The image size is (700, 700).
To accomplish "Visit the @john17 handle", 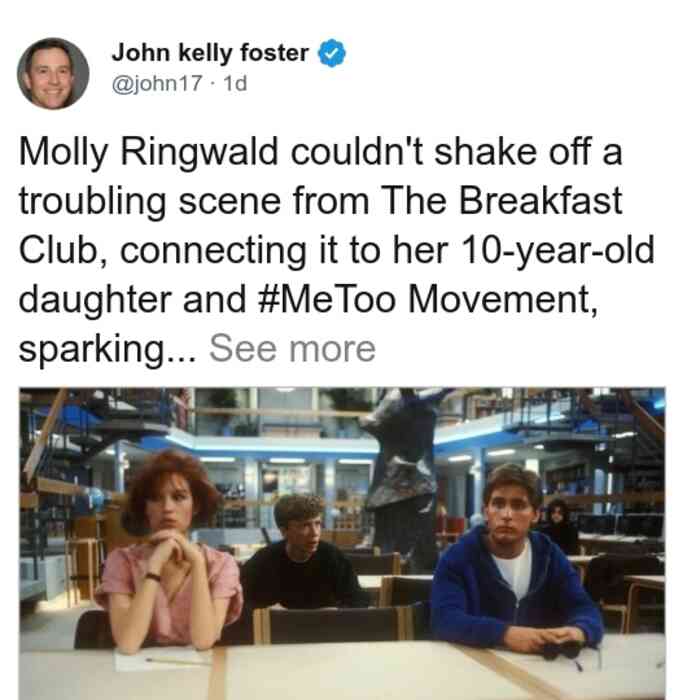I will click(157, 83).
